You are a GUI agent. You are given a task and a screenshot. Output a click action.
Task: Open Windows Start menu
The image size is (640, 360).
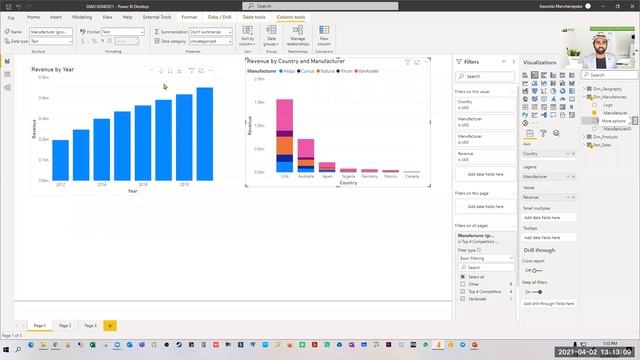tap(6, 350)
